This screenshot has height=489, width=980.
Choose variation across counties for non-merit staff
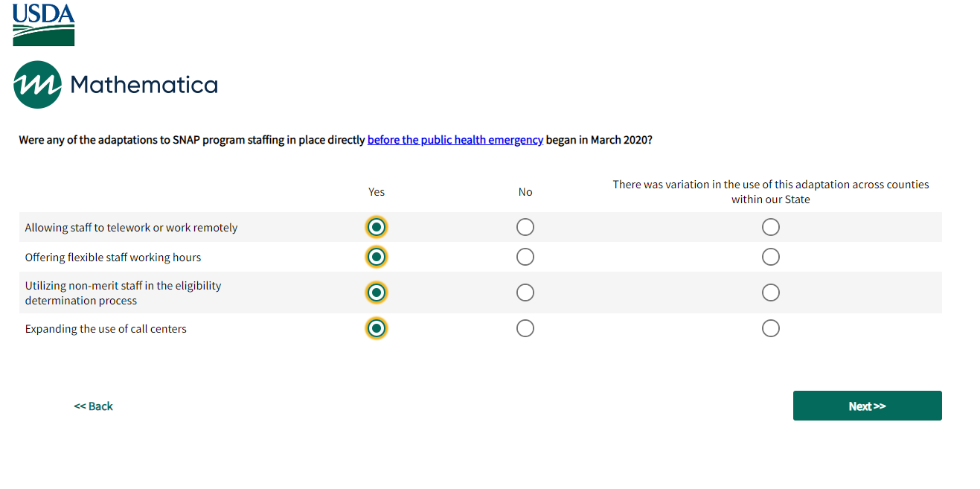click(x=771, y=293)
